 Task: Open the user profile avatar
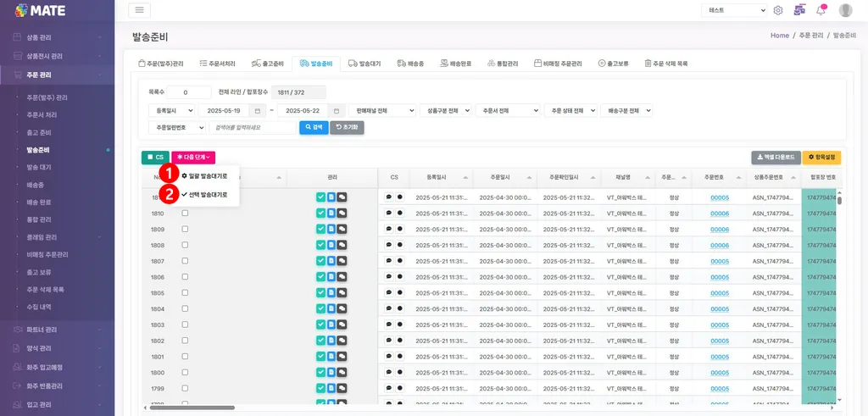[845, 10]
